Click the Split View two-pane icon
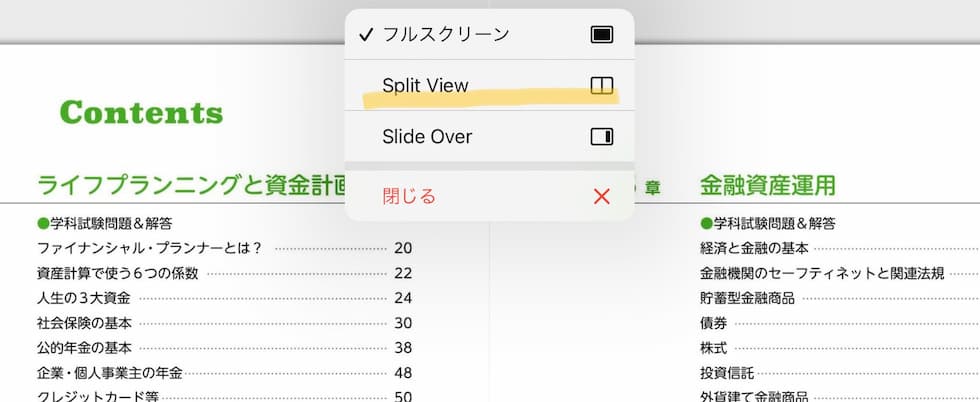Image resolution: width=980 pixels, height=402 pixels. [x=601, y=86]
